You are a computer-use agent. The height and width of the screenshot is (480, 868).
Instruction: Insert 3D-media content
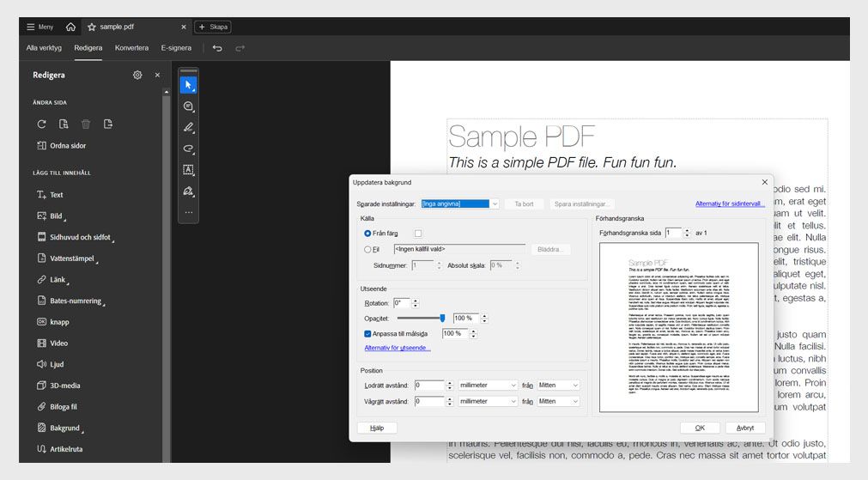[58, 386]
